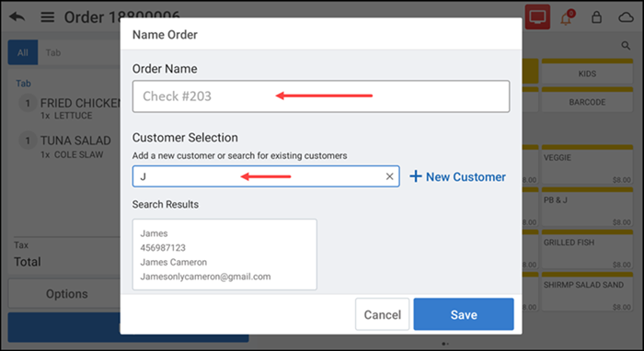Add the VEGGIE item
Screen dimensions: 644x351
(x=587, y=164)
